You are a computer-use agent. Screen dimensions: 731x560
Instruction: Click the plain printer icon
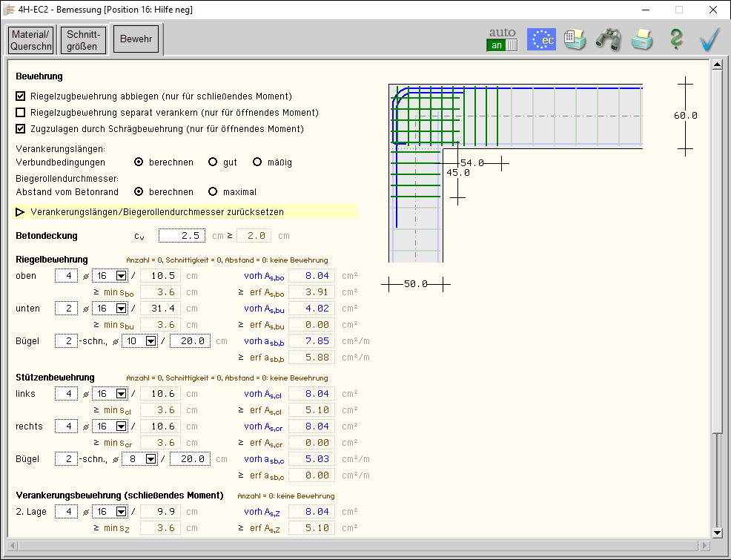click(642, 39)
